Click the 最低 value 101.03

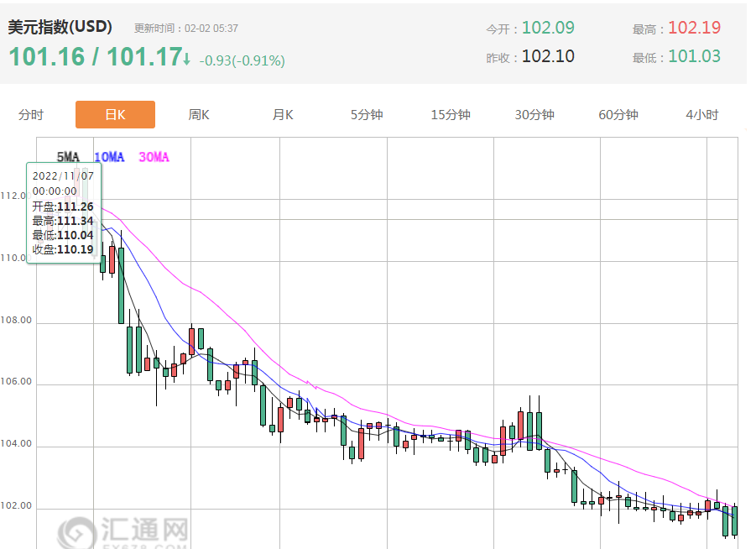click(x=694, y=57)
